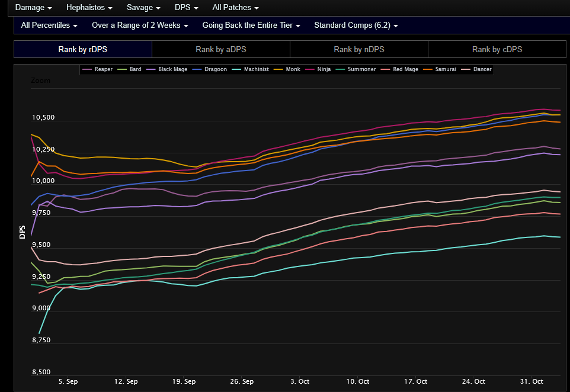Switch to Rank by cDPS tab

[497, 49]
